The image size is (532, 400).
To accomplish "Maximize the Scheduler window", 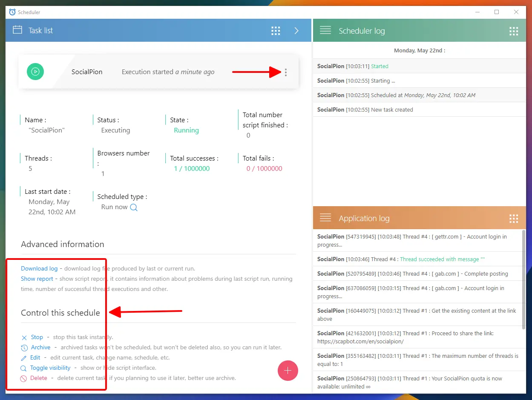I will (x=497, y=12).
